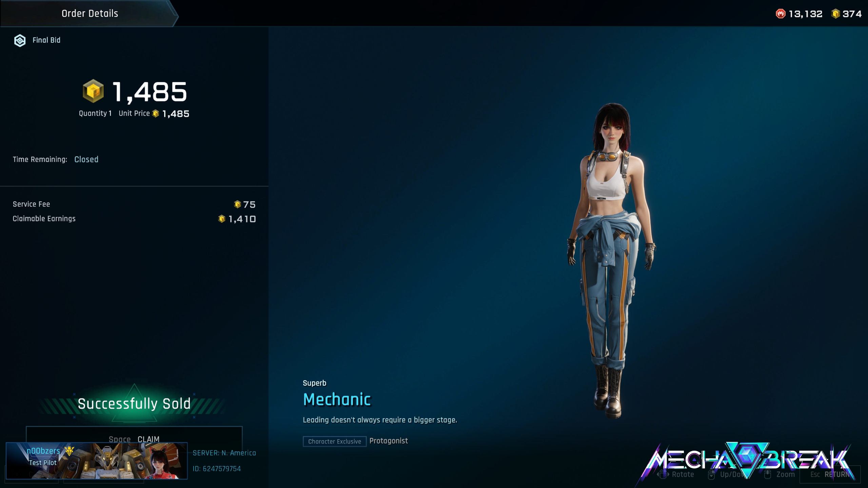The height and width of the screenshot is (488, 868).
Task: Click the "Protagonist" text
Action: pos(389,441)
